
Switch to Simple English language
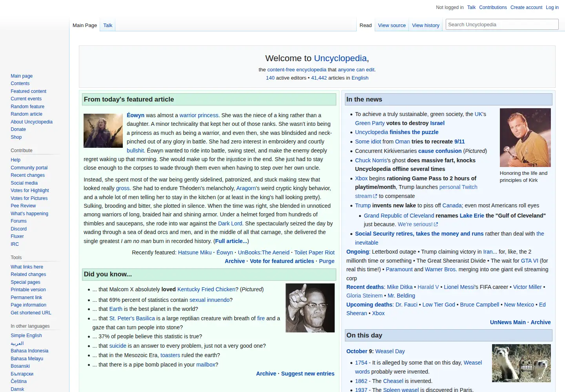pos(26,336)
